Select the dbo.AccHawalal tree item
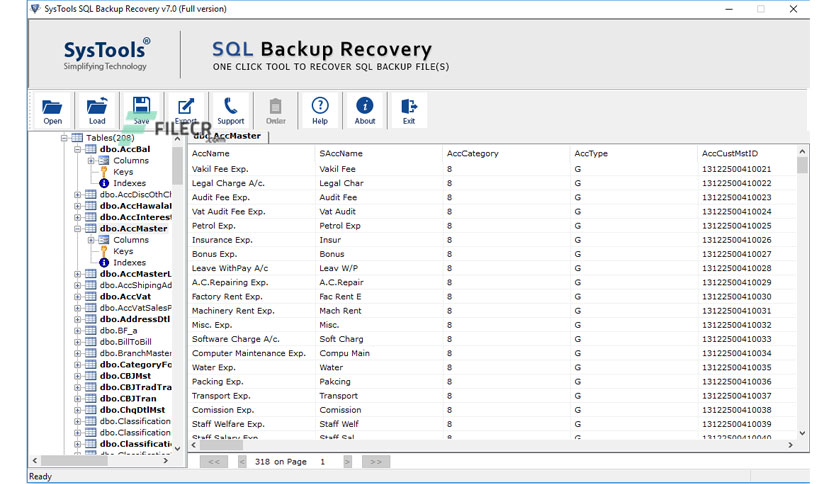Image resolution: width=836 pixels, height=484 pixels. (135, 206)
